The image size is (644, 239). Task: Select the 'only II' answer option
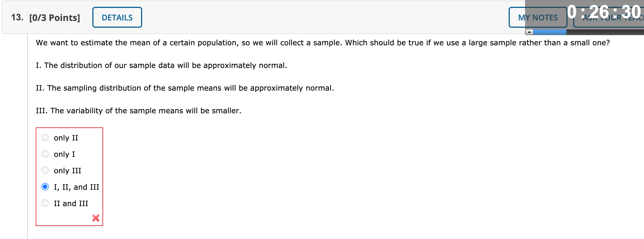(x=45, y=138)
